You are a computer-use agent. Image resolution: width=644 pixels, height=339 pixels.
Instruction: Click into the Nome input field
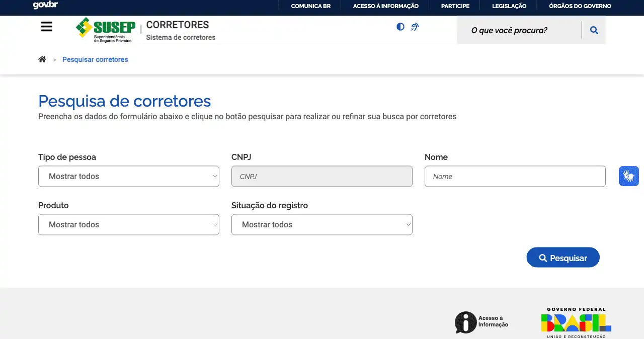pos(515,177)
